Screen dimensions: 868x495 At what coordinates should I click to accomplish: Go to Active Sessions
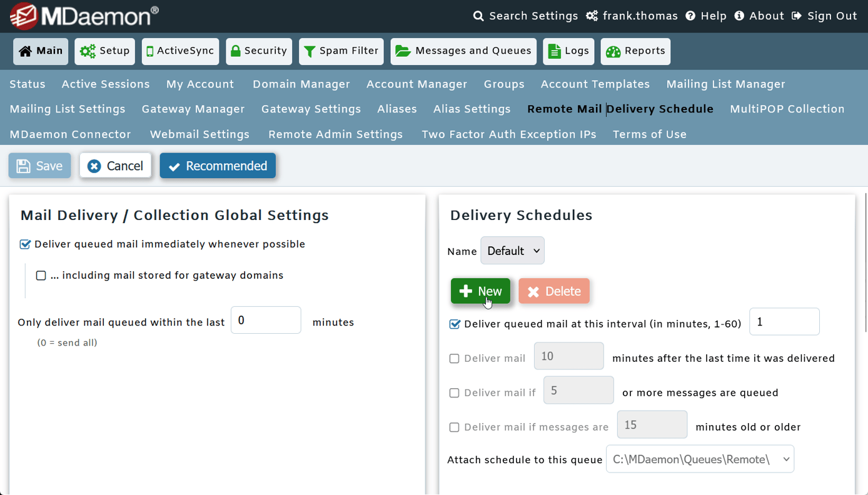(x=106, y=84)
